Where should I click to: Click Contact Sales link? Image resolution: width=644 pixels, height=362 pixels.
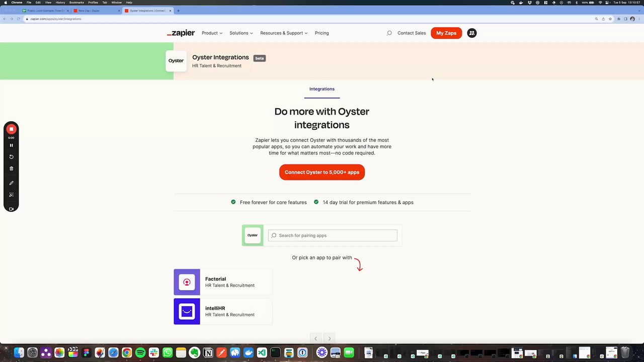[x=412, y=33]
